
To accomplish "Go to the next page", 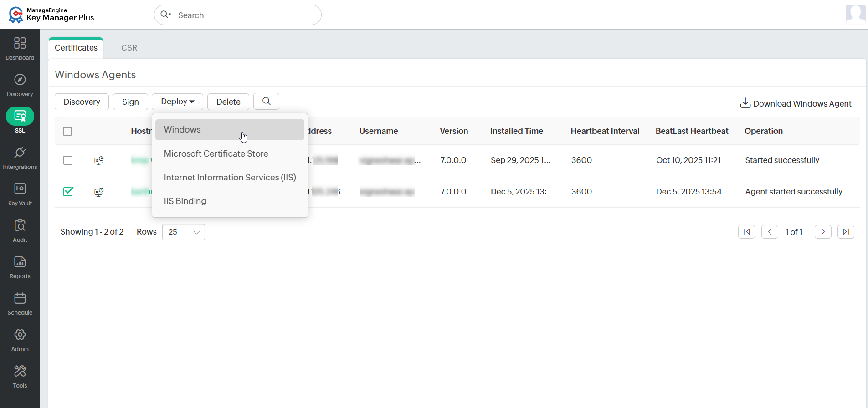I will pyautogui.click(x=823, y=232).
